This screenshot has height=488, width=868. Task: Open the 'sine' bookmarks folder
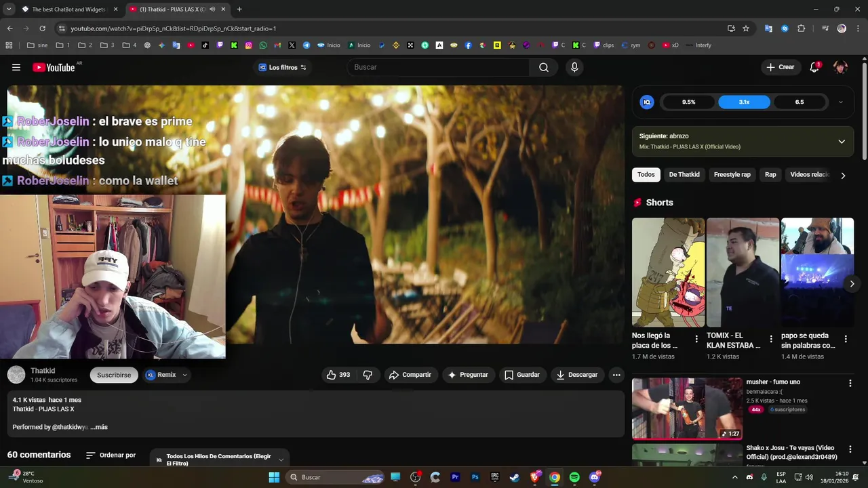38,45
